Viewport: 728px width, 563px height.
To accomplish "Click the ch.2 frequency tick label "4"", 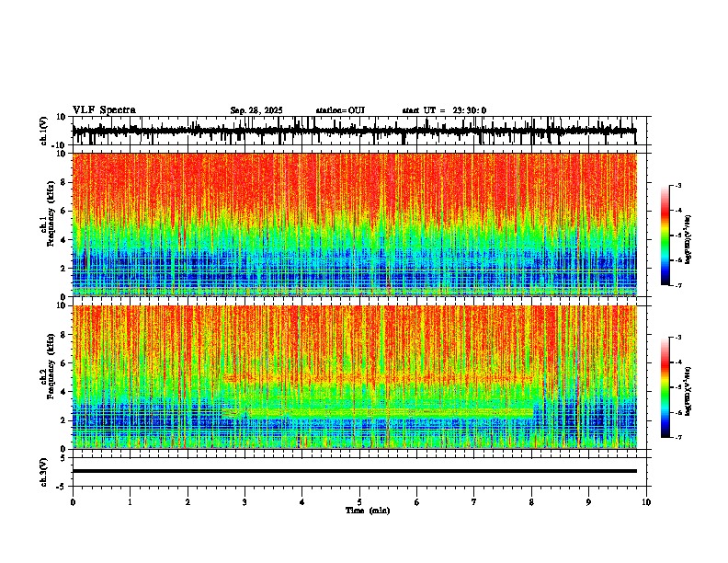I will [64, 392].
